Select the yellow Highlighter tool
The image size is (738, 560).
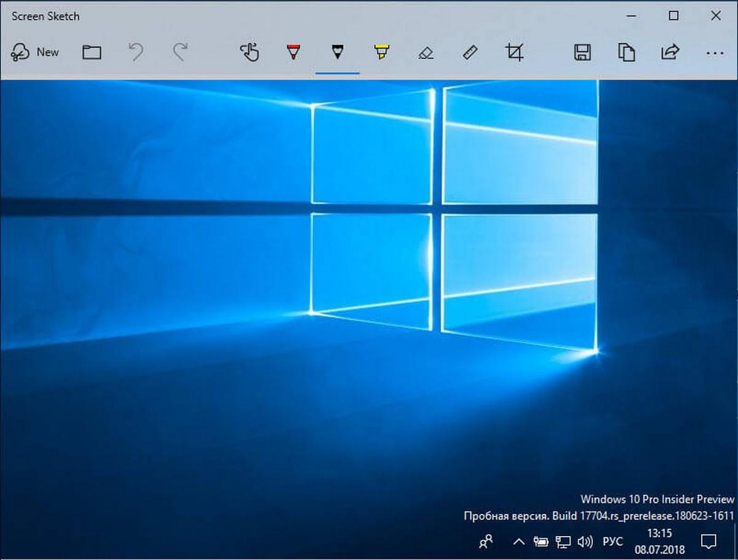tap(381, 52)
